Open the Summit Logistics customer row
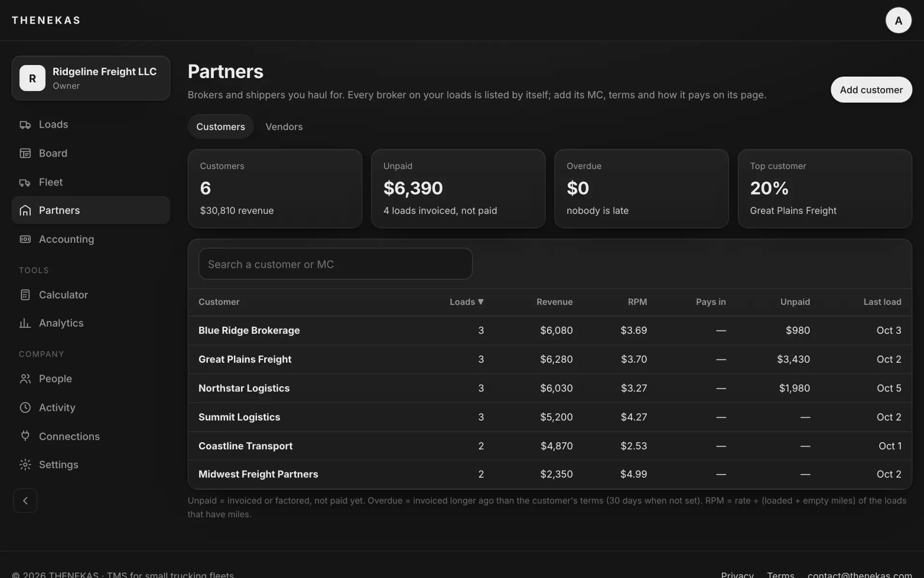This screenshot has width=924, height=578. 550,417
